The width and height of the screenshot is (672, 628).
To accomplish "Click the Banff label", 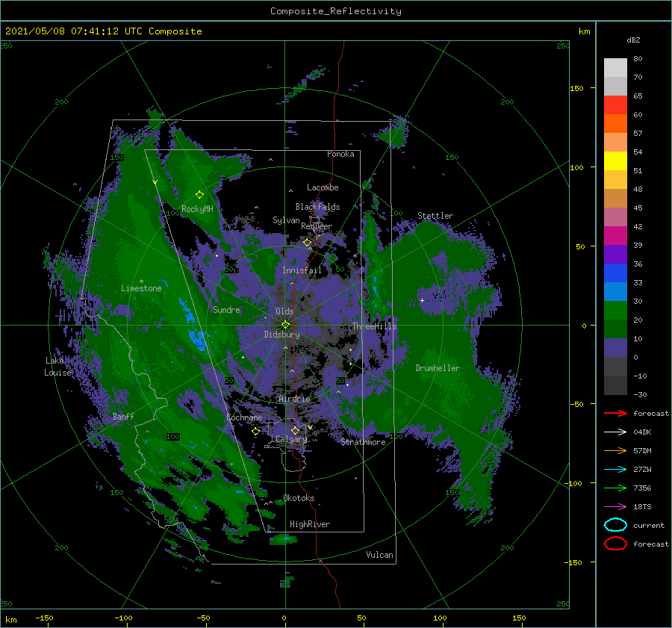I will (x=123, y=416).
